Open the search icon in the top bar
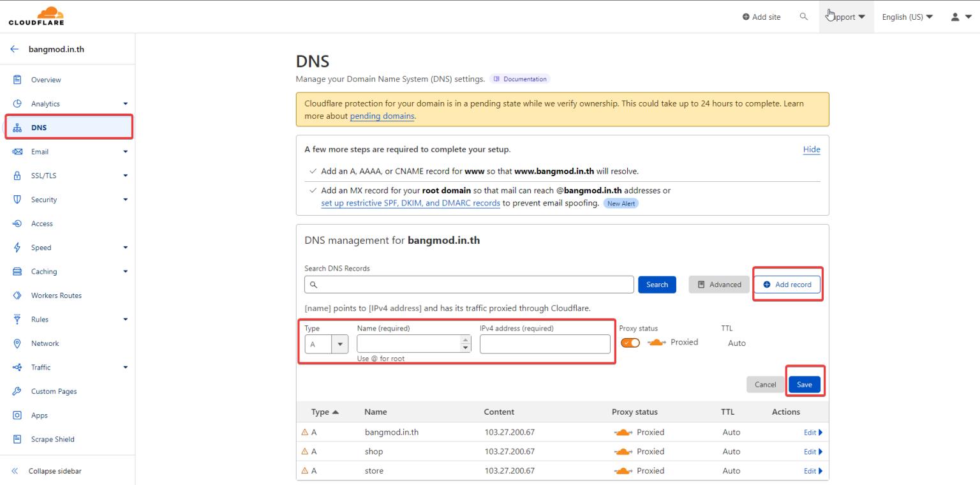Viewport: 980px width, 485px height. [x=804, y=17]
